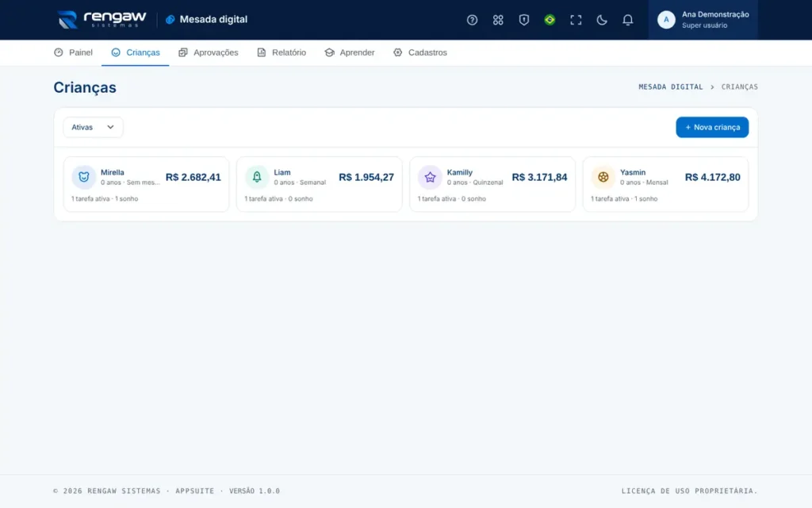Open the help question mark icon
Image resolution: width=812 pixels, height=508 pixels.
point(472,20)
